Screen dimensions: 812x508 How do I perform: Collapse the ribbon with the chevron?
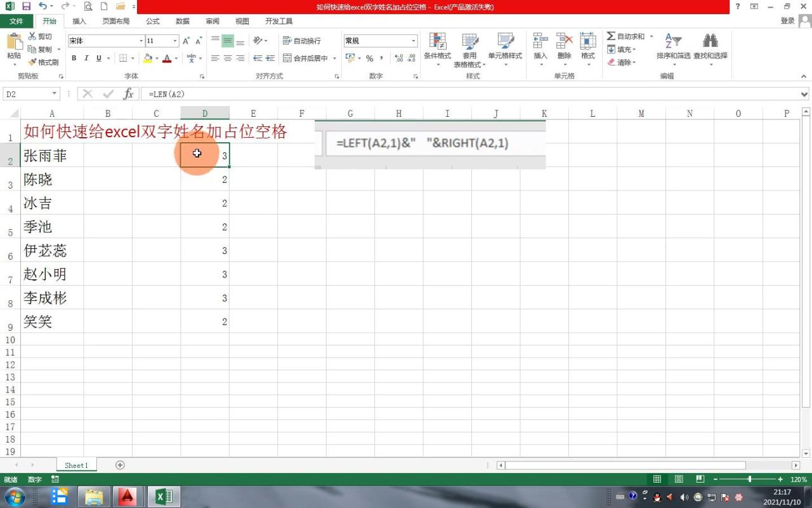pyautogui.click(x=803, y=76)
